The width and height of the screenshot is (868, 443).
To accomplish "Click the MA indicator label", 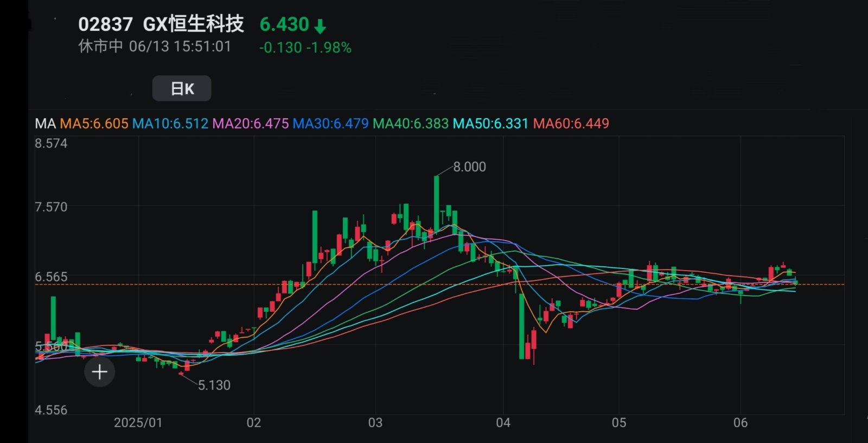I will tap(46, 124).
